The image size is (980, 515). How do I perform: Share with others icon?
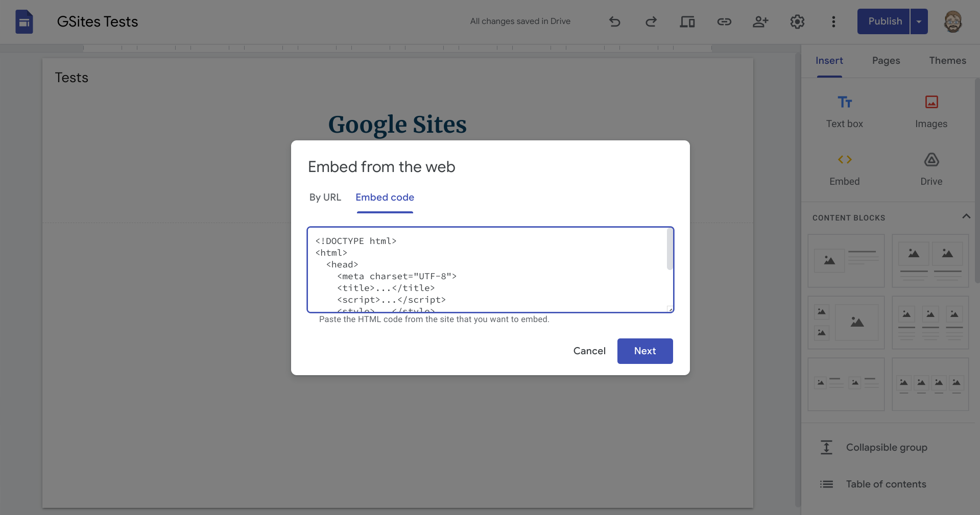coord(760,21)
